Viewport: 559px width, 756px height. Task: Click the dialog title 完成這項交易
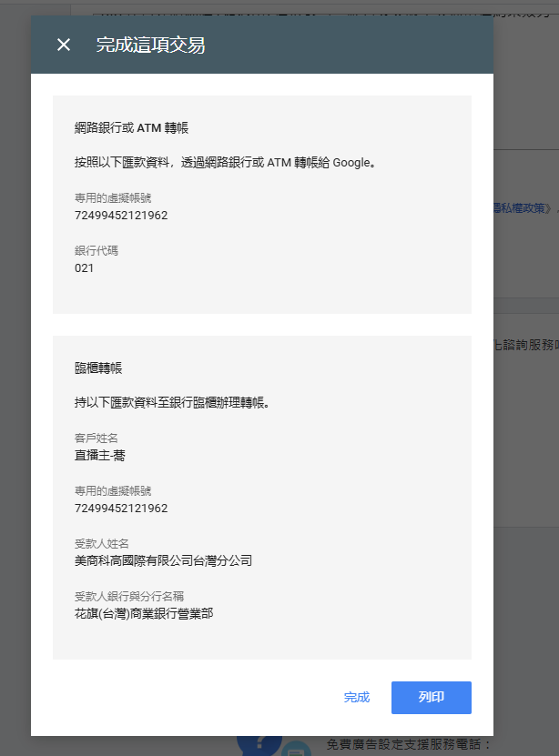tap(150, 45)
